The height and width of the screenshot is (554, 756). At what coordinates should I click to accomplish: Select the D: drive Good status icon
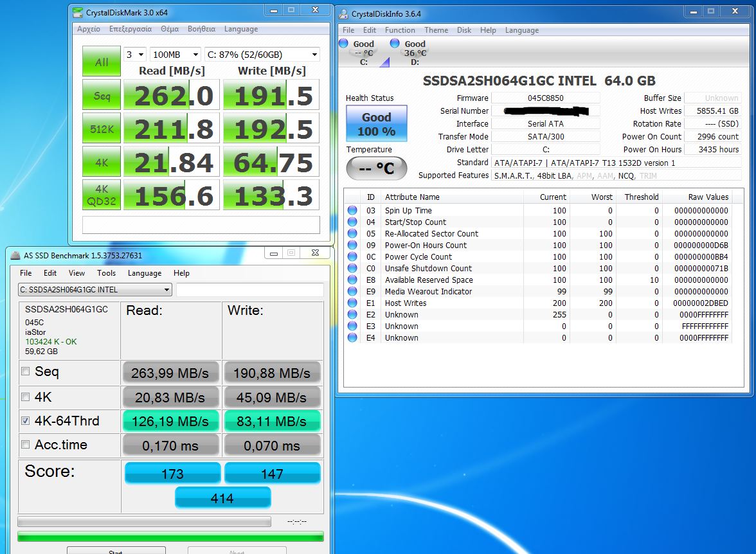(394, 44)
